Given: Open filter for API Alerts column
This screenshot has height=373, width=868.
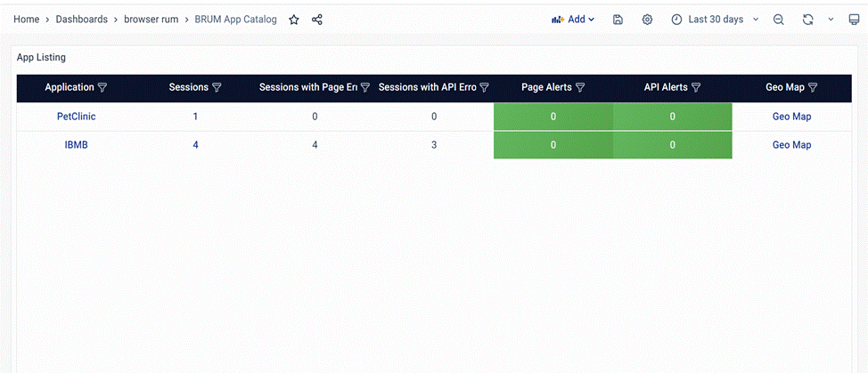Looking at the screenshot, I should click(x=696, y=88).
